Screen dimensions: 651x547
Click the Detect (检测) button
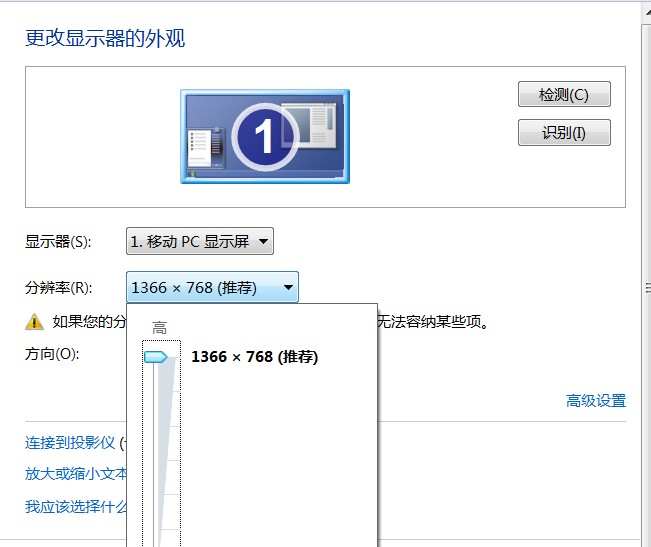564,94
